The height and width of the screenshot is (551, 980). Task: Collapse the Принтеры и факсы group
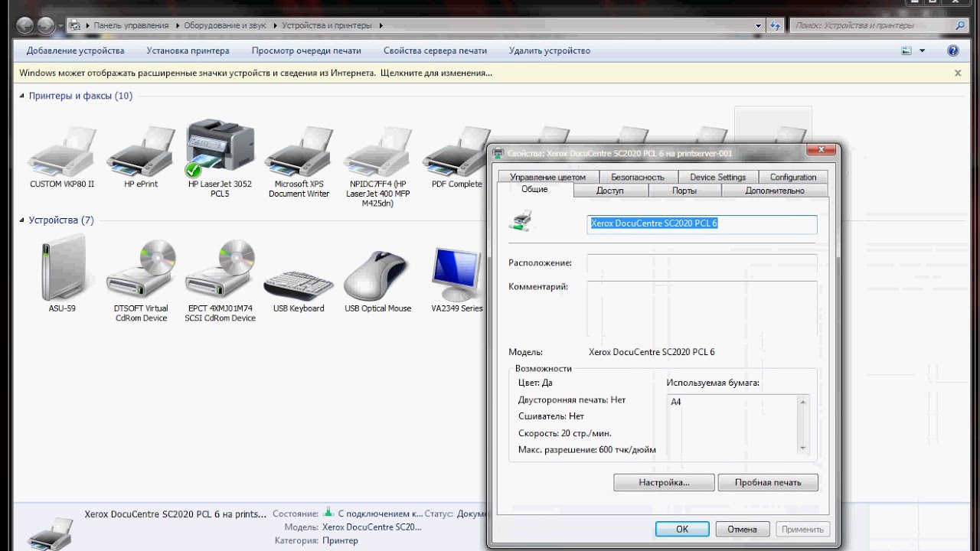[x=22, y=96]
